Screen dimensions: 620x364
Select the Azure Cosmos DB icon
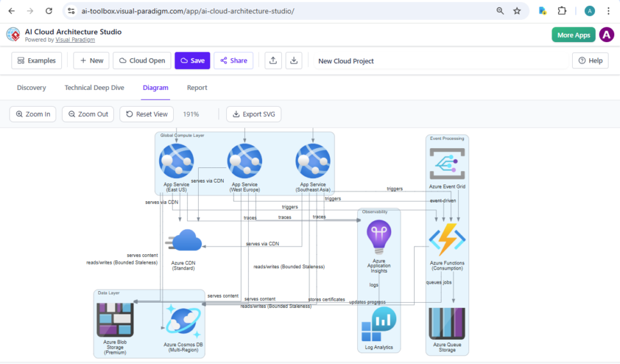point(183,321)
